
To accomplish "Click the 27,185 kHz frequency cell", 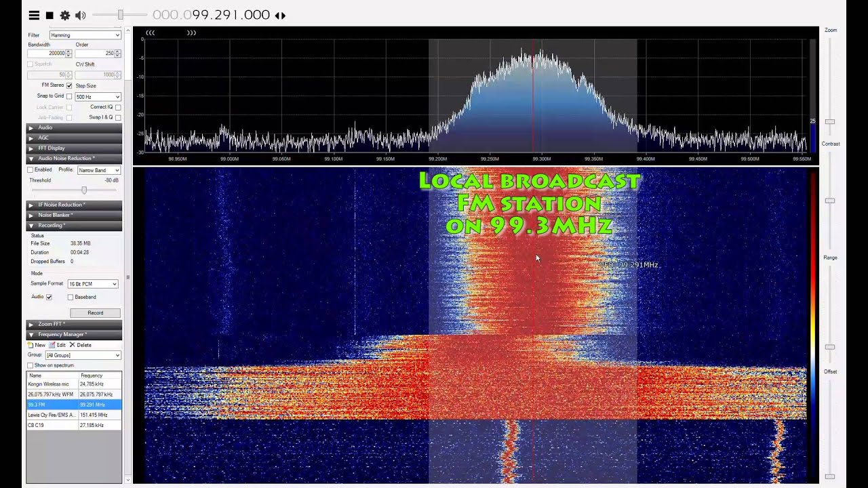I will coord(100,425).
